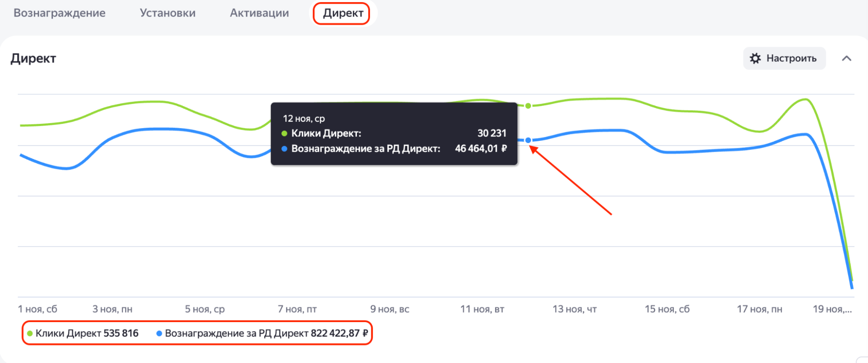Toggle Вознаграждение за РД Директ legend series
Screen dimensions: 868x363
[x=262, y=333]
